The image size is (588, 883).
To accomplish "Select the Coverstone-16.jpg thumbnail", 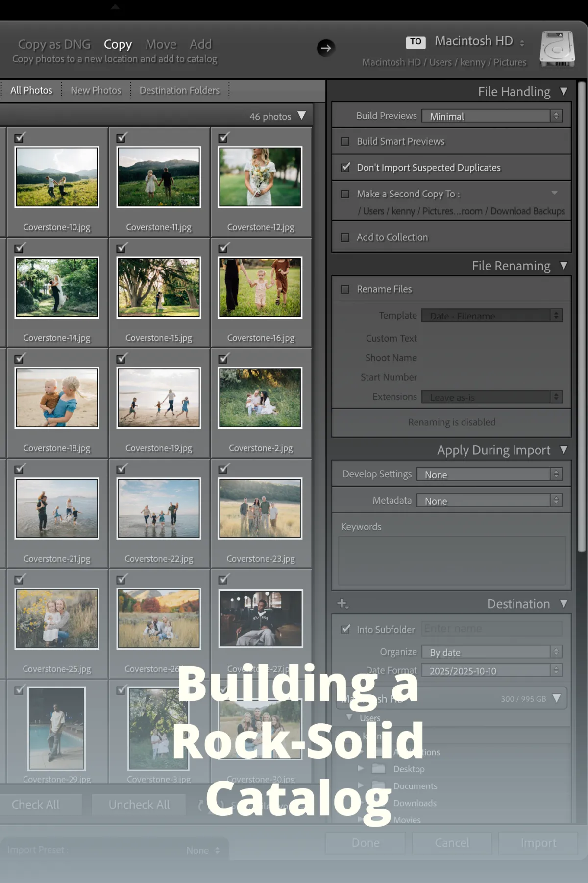I will click(x=260, y=288).
